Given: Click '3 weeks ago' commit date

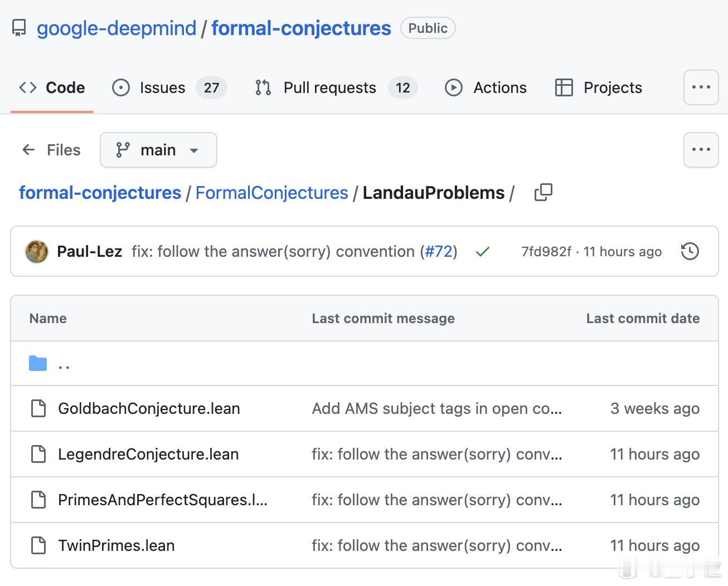Looking at the screenshot, I should (655, 408).
